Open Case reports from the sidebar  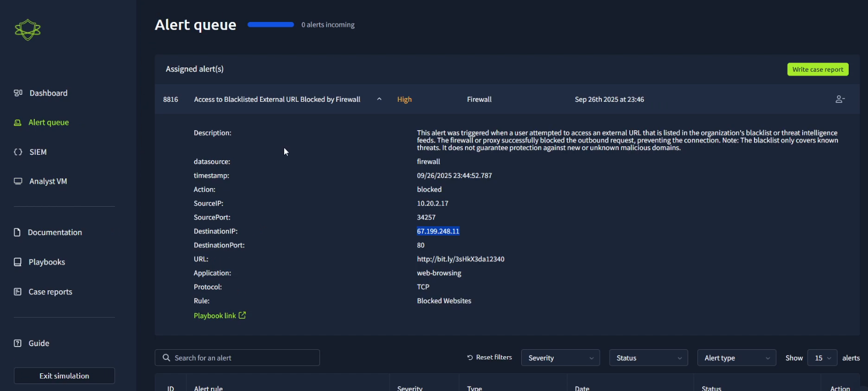[x=50, y=292]
